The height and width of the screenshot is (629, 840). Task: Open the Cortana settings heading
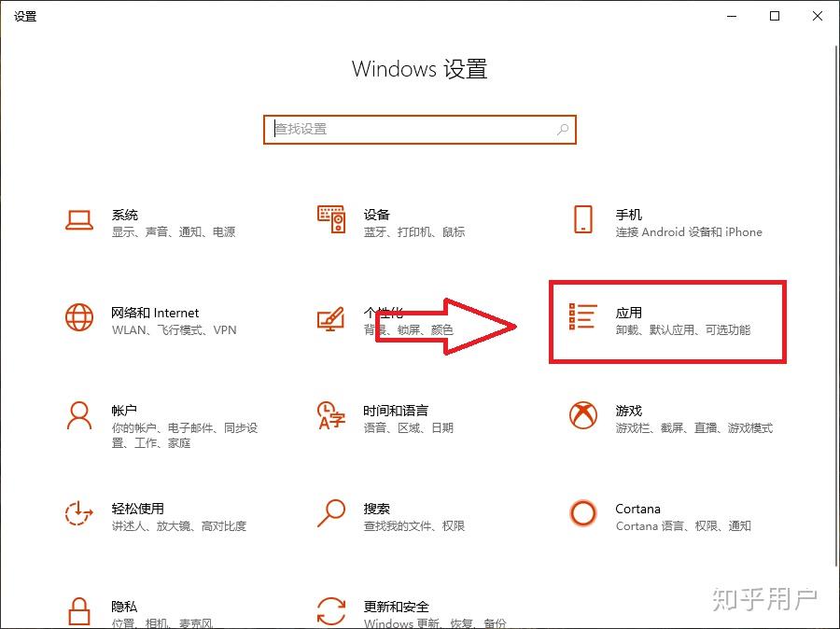[x=637, y=509]
